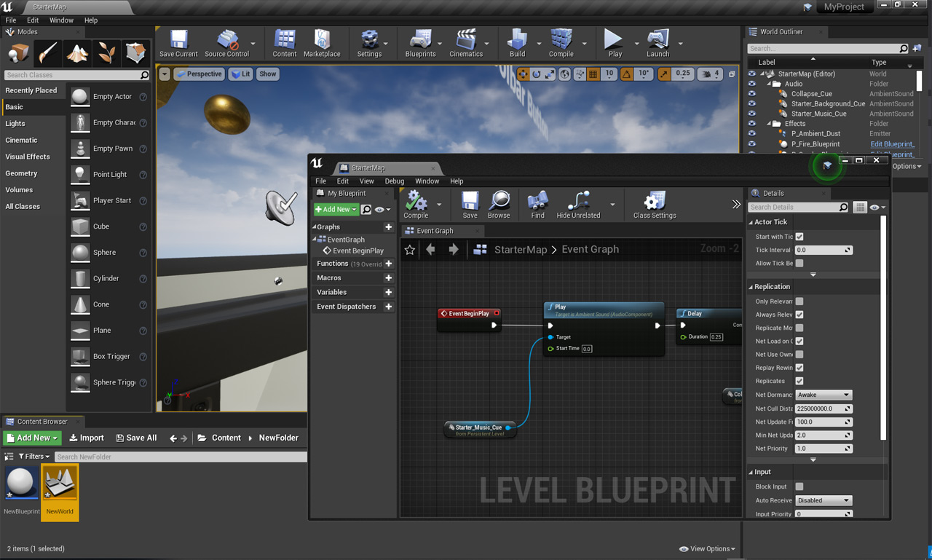This screenshot has height=560, width=932.
Task: Click the Import button in the Content Browser
Action: pos(87,438)
